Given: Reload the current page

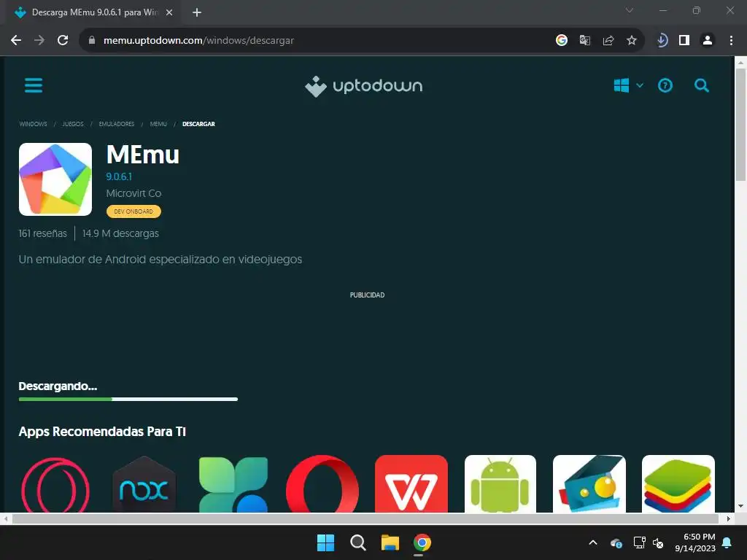Looking at the screenshot, I should (x=63, y=41).
